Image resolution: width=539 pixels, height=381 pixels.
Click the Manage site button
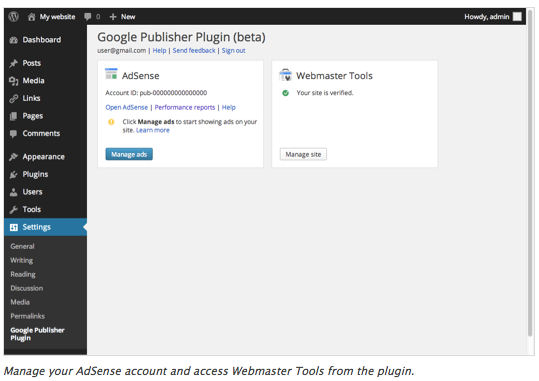[x=303, y=154]
